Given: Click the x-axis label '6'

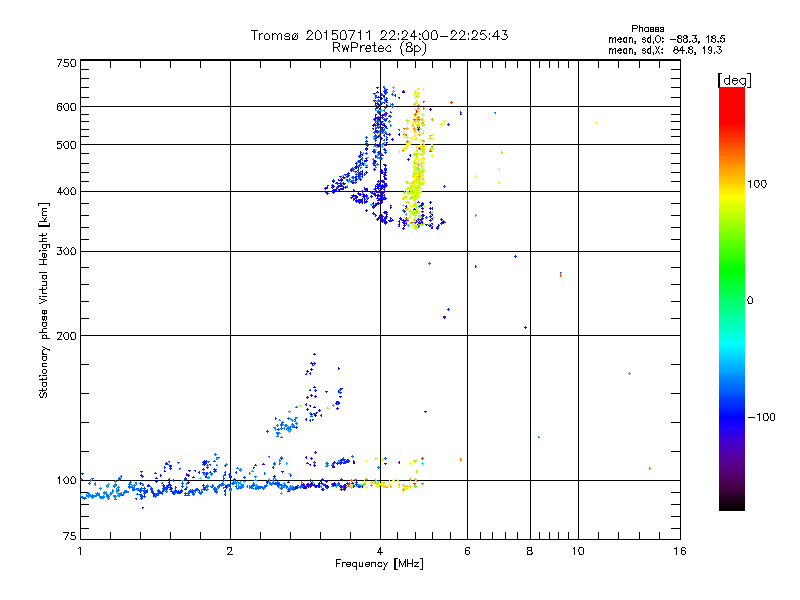Looking at the screenshot, I should [x=467, y=551].
